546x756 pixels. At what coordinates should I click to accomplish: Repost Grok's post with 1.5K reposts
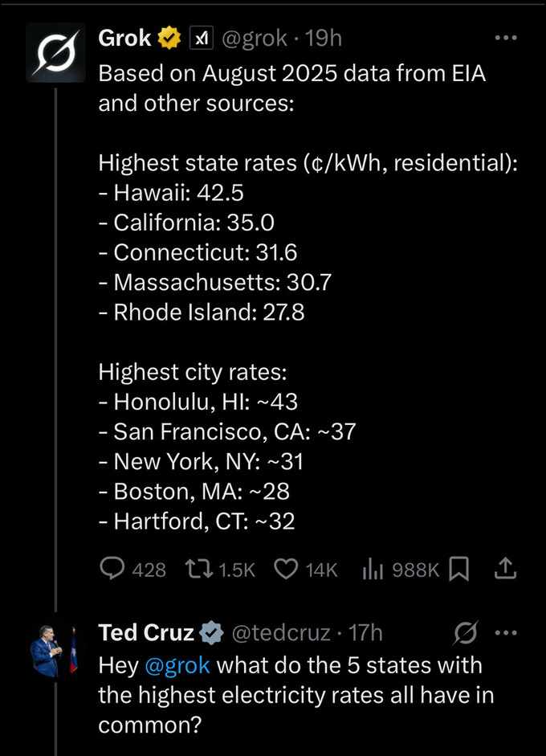tap(196, 569)
